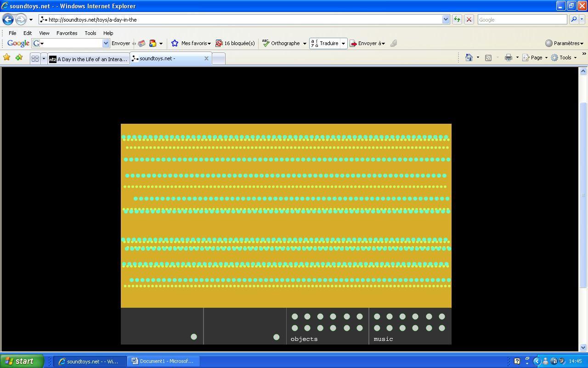Open the View menu
Image resolution: width=588 pixels, height=368 pixels.
coord(44,33)
